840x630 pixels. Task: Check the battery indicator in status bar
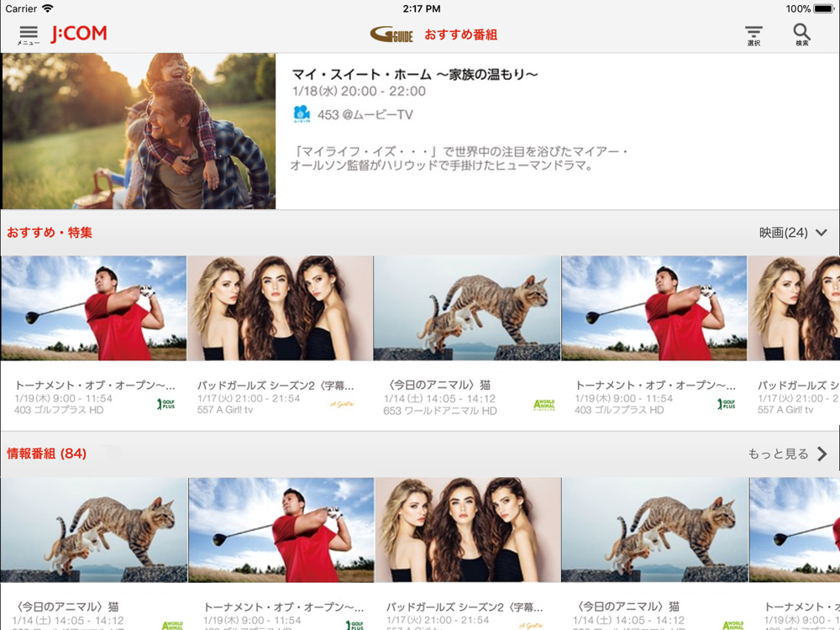(823, 8)
